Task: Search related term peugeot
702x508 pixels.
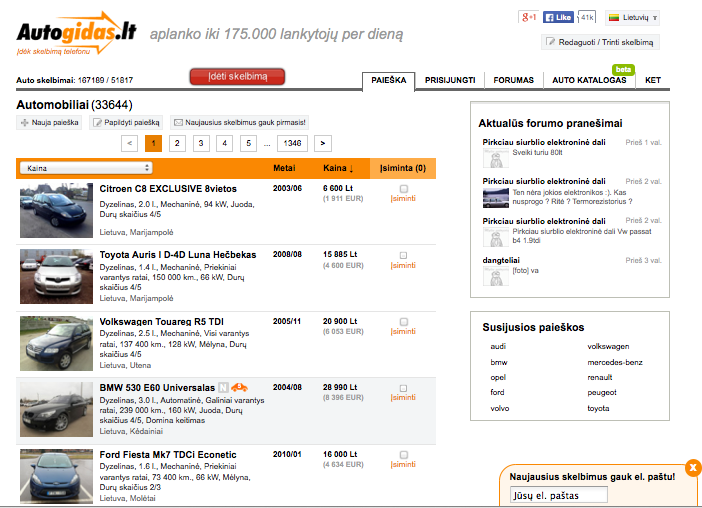Action: [x=602, y=393]
